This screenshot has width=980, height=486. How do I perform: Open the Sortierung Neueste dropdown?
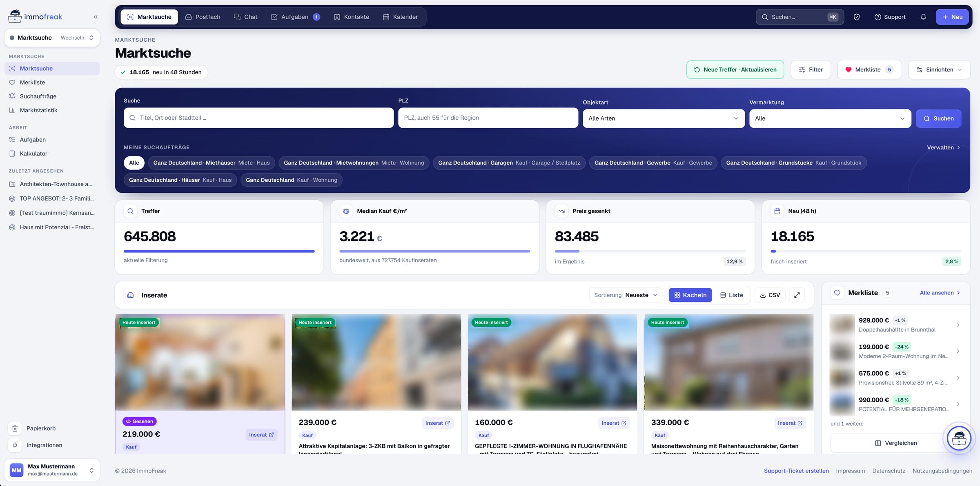tap(626, 295)
